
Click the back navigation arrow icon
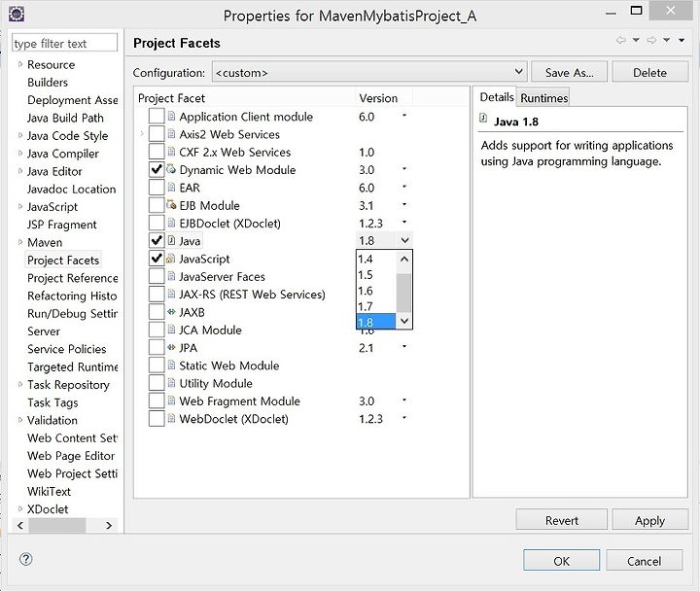[621, 40]
